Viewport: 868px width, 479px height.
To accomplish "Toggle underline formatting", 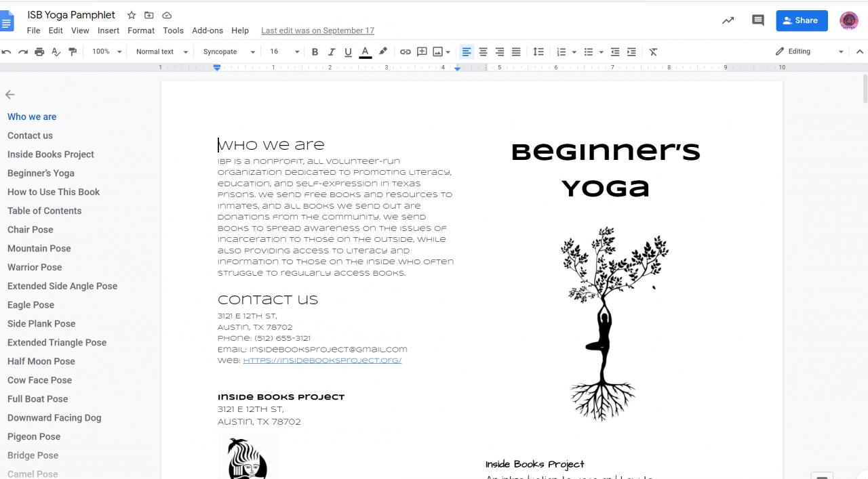I will (348, 52).
